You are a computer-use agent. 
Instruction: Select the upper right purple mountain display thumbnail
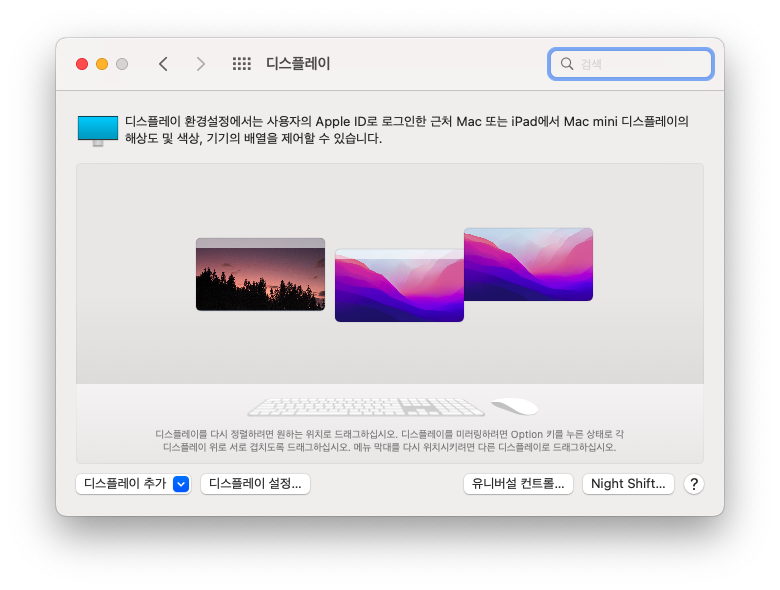pyautogui.click(x=528, y=264)
